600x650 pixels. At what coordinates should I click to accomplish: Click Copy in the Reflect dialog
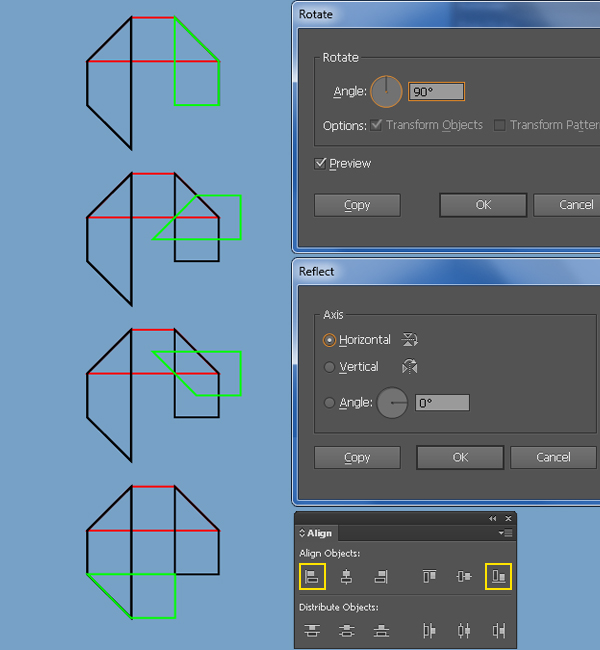coord(357,457)
